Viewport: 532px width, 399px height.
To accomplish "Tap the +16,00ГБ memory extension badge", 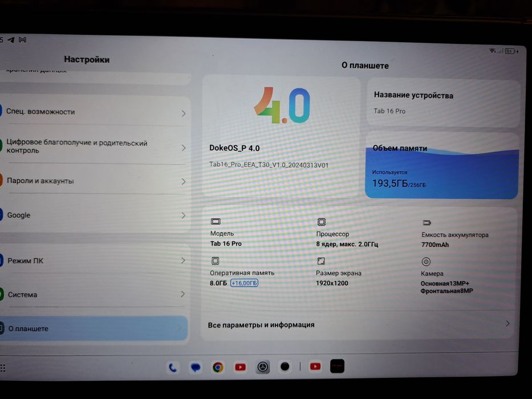I will click(244, 283).
